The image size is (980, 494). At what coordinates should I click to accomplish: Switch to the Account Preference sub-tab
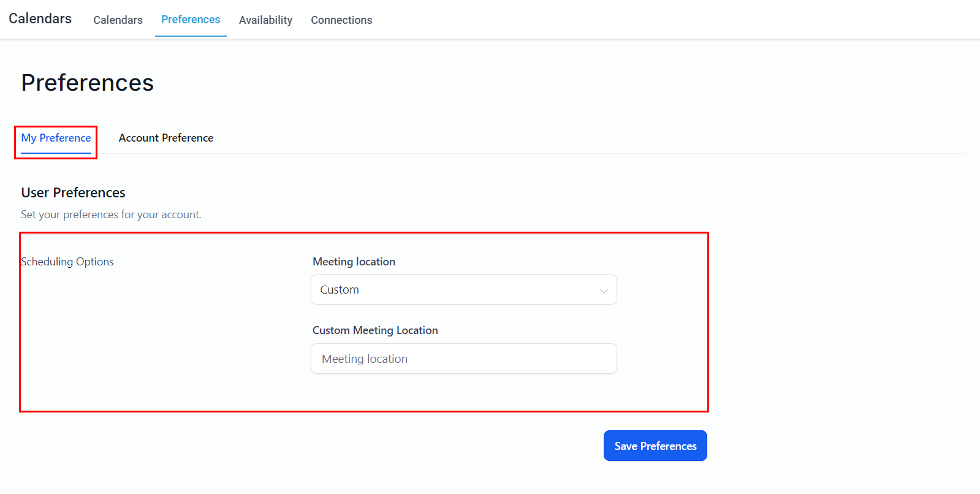(x=166, y=138)
